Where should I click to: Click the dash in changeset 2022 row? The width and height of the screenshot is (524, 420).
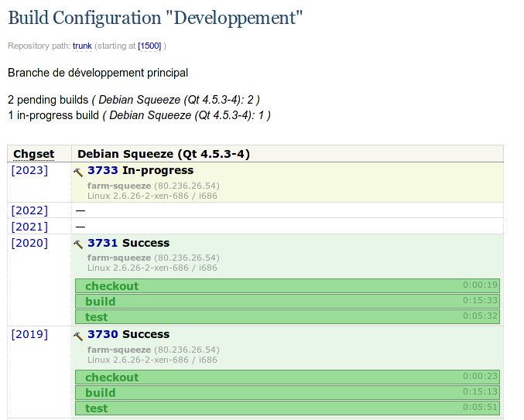(x=80, y=210)
